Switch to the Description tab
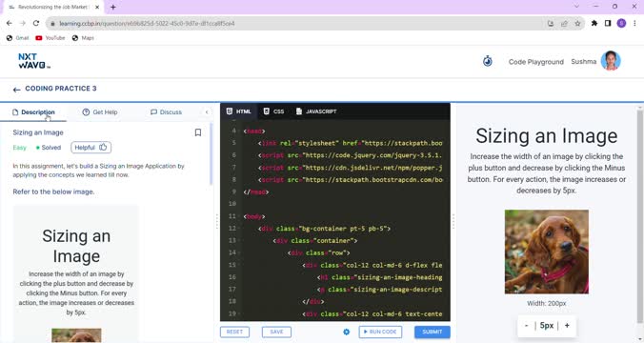Viewport: 644px width, 343px height. click(x=33, y=112)
